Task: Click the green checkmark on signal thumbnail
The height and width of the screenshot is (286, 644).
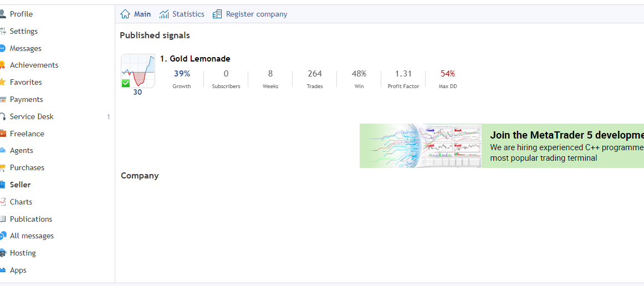Action: (126, 83)
